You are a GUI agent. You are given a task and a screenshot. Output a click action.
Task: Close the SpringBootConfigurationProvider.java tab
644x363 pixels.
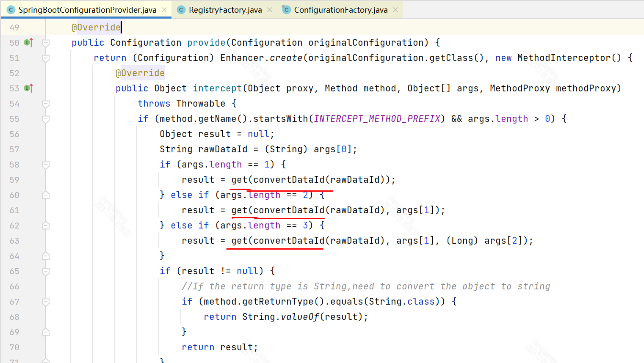coord(164,10)
